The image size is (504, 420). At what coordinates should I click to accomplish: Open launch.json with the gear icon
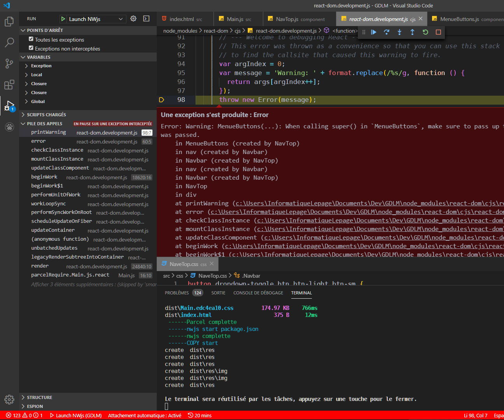pos(133,19)
